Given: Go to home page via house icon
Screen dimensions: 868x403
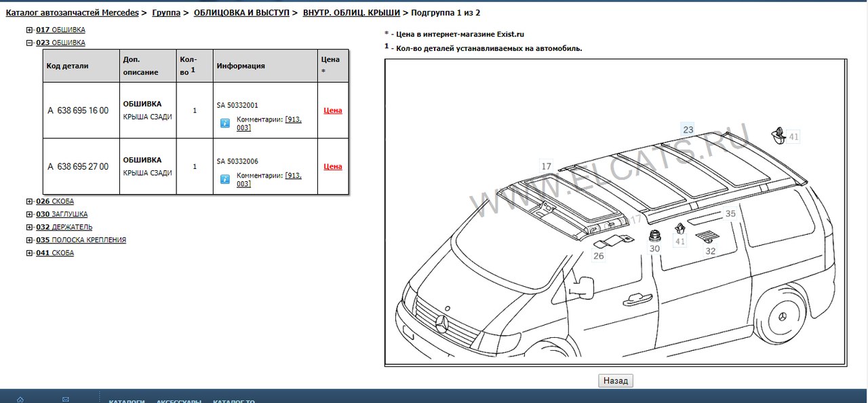Looking at the screenshot, I should tap(20, 400).
